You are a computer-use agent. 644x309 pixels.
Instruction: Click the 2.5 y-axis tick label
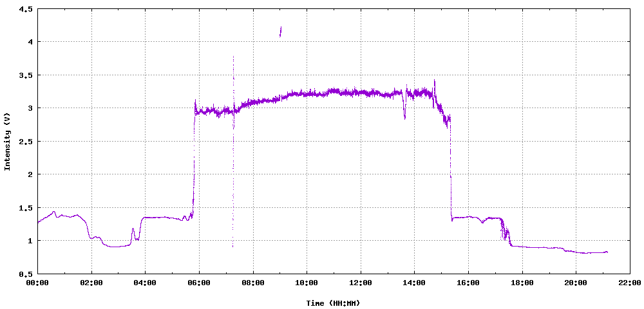point(26,141)
